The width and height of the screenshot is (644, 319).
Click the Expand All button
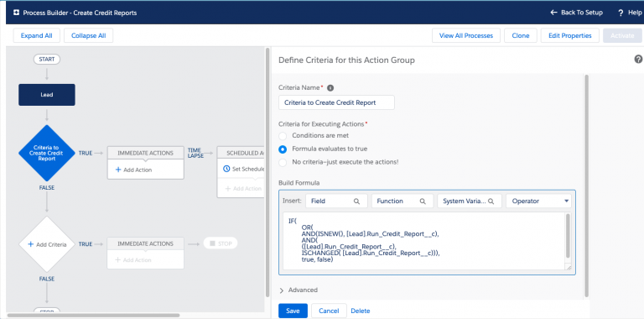37,36
